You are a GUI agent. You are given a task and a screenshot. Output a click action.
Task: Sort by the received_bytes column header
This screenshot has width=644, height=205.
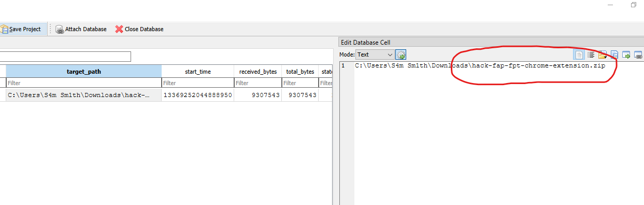tap(258, 72)
